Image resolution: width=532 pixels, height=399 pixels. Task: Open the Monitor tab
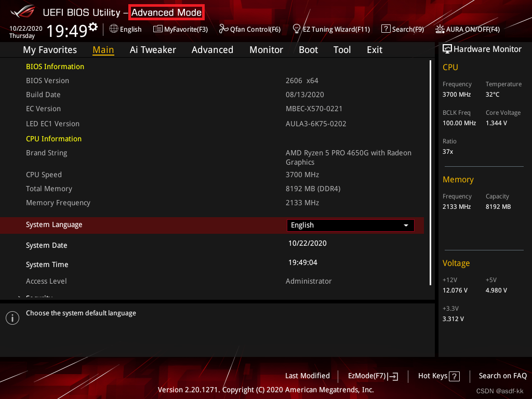click(266, 50)
